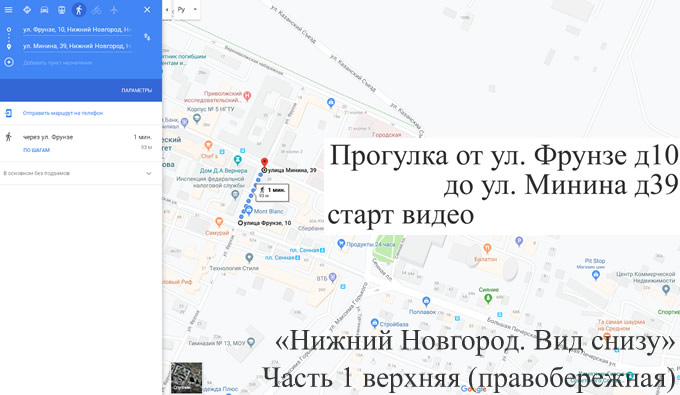Select the Mont Blanc place marker

[249, 211]
